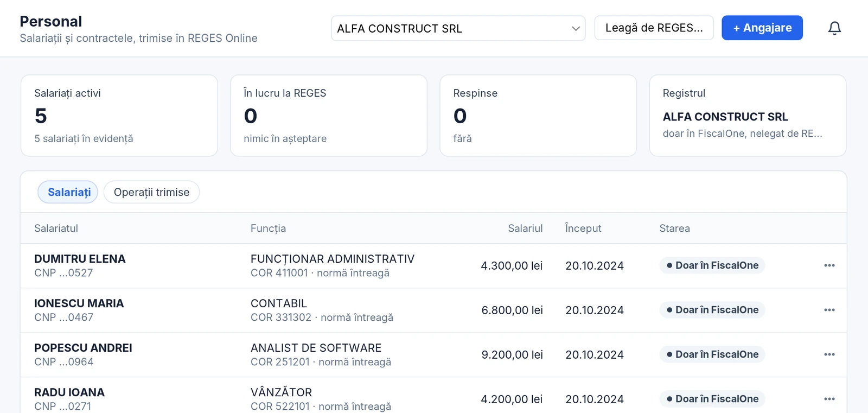The width and height of the screenshot is (868, 413).
Task: Open more options for POPESCU ANDREI
Action: [829, 354]
